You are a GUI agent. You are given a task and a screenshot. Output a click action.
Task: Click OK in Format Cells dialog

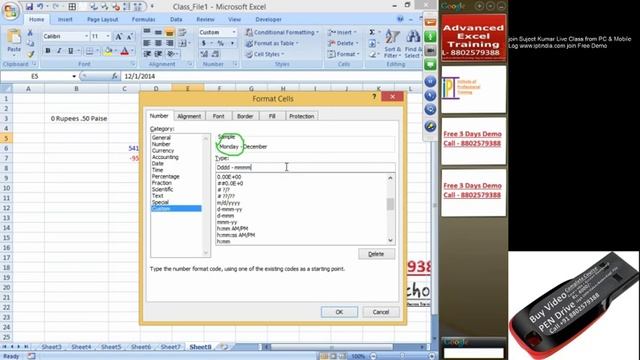click(x=339, y=312)
